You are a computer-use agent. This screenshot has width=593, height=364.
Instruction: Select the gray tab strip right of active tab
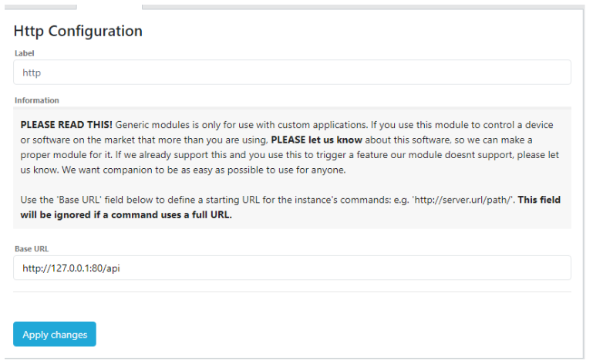pyautogui.click(x=363, y=7)
